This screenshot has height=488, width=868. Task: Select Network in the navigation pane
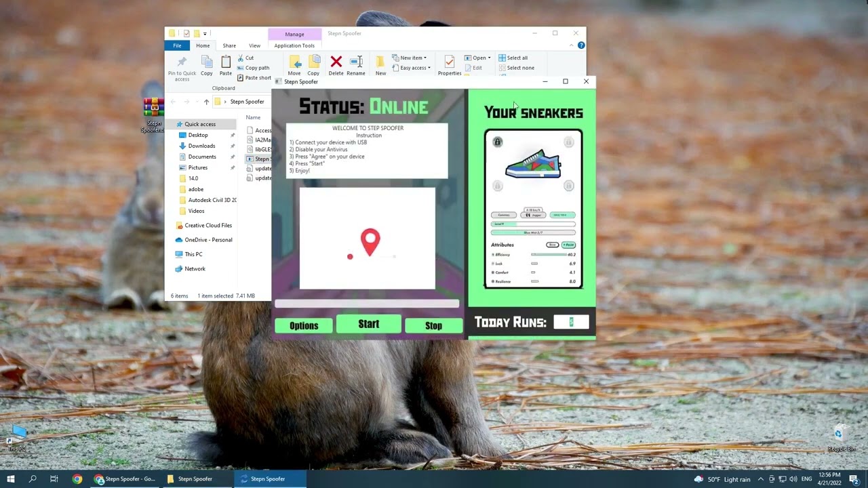pos(195,268)
